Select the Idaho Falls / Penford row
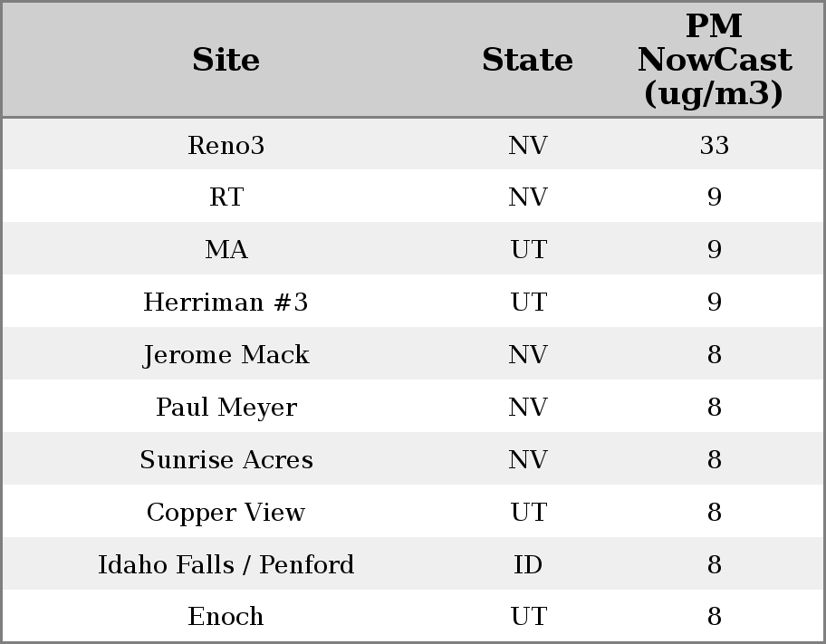 226,564
